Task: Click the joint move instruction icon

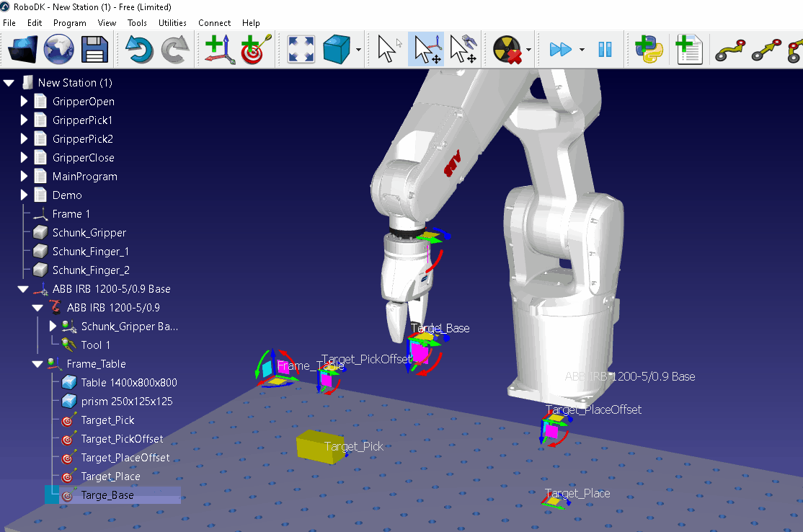Action: tap(729, 50)
